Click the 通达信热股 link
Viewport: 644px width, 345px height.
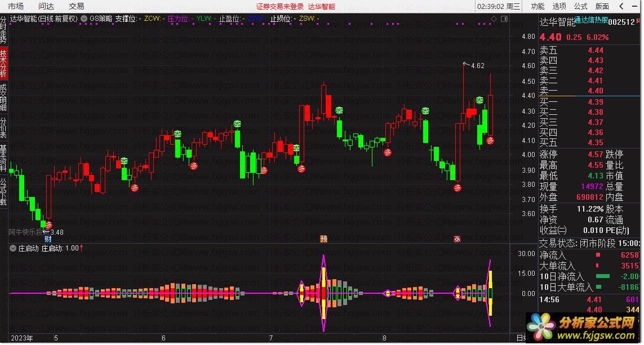coord(590,20)
